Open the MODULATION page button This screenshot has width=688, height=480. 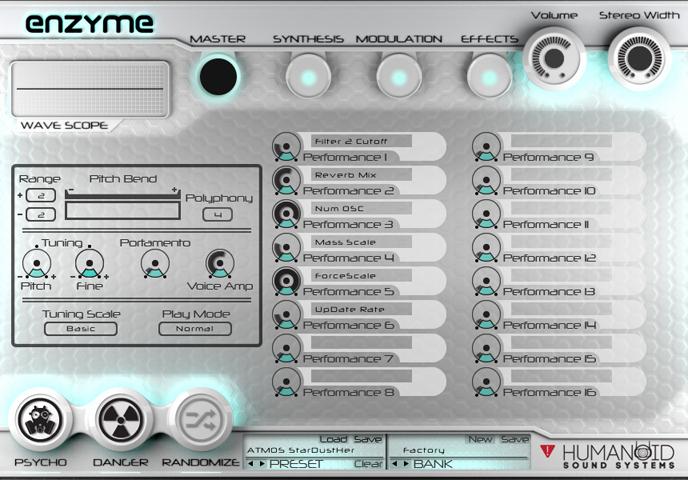399,77
